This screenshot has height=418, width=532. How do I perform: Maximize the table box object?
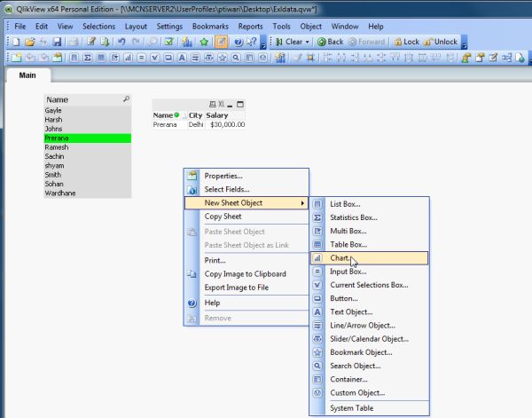point(240,104)
